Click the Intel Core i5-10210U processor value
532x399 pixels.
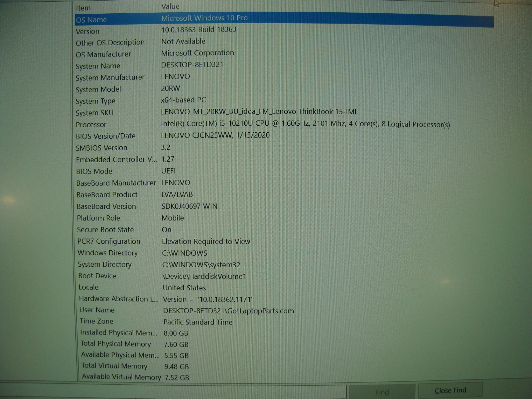coord(305,124)
